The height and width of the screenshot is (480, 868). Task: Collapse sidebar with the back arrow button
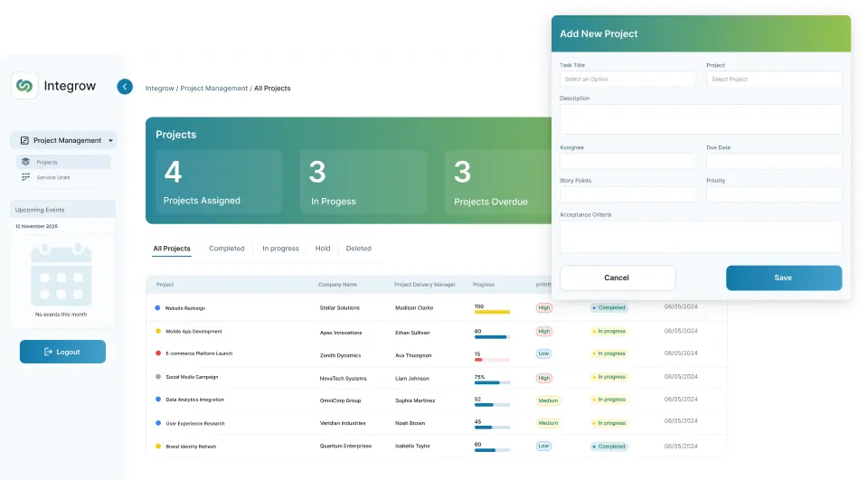[125, 87]
